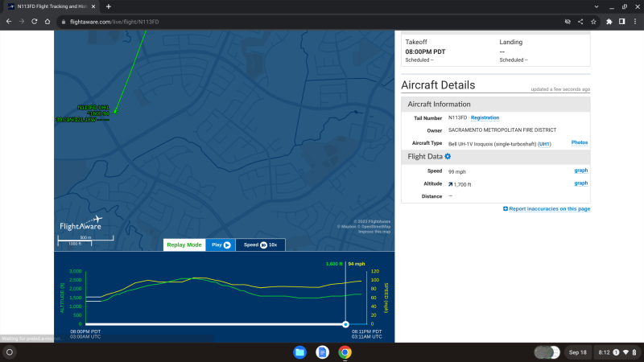The image size is (644, 362).
Task: Click the Replay Mode button
Action: pos(184,245)
